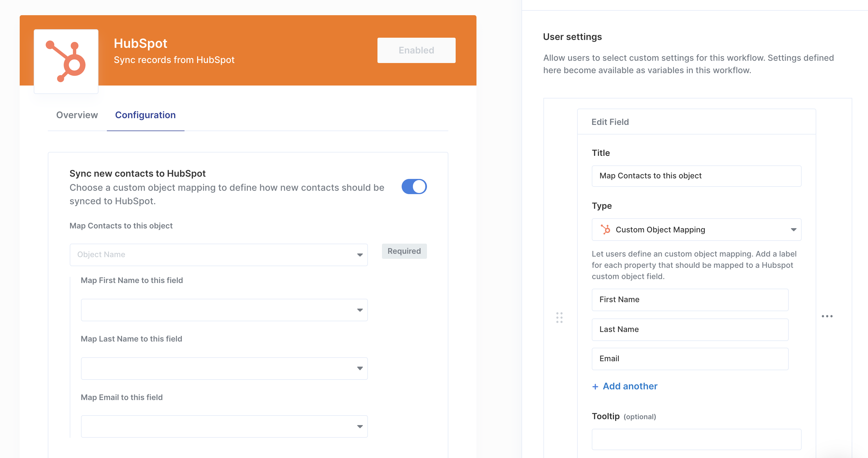Click the HubSpot title text
The height and width of the screenshot is (458, 868).
coord(141,44)
